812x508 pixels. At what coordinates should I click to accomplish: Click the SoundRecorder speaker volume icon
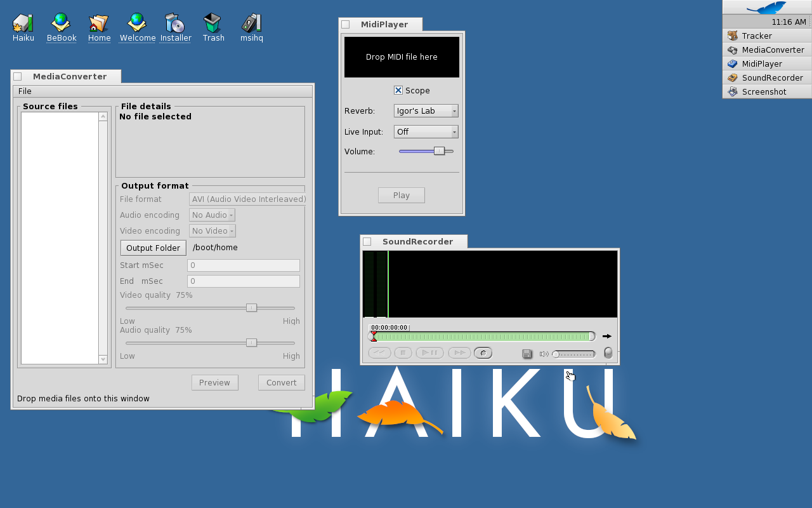(544, 354)
